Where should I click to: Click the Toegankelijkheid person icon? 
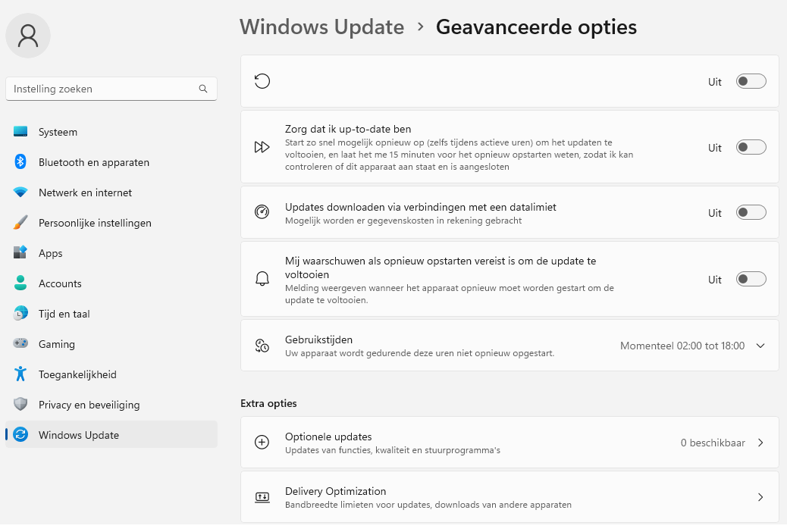pos(20,374)
